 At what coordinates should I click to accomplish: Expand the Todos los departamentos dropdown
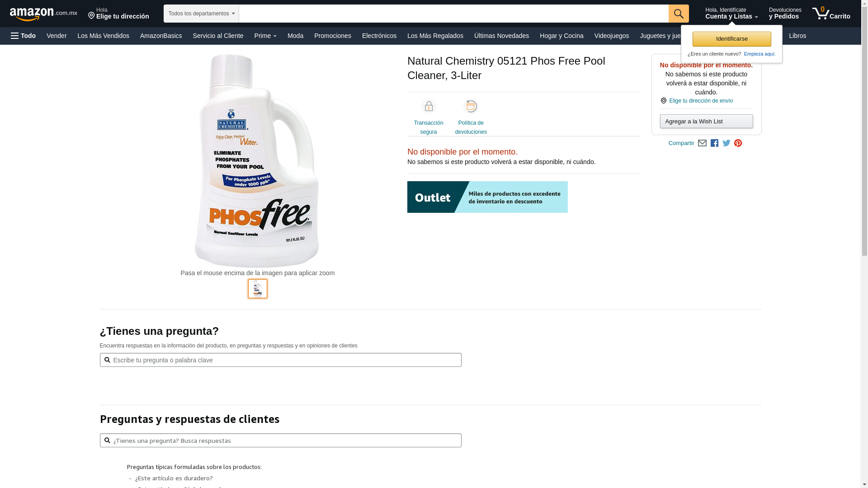tap(201, 14)
